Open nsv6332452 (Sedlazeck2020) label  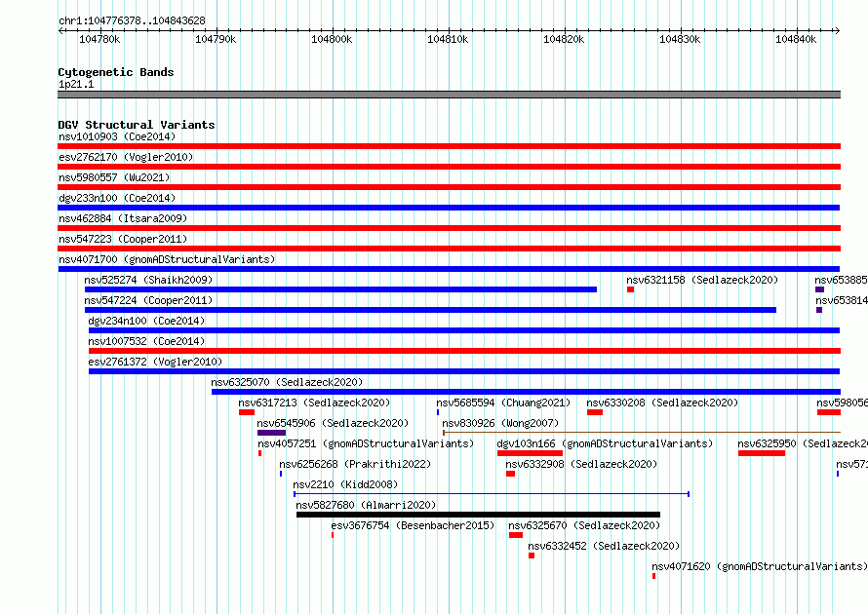[x=604, y=546]
